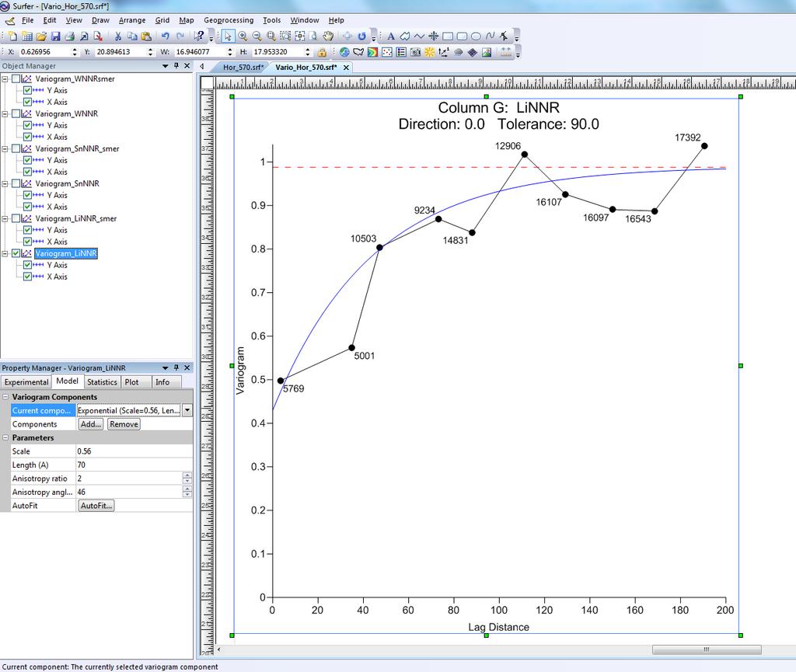Viewport: 796px width, 672px height.
Task: Click the New Base Map icon
Action: 358,52
